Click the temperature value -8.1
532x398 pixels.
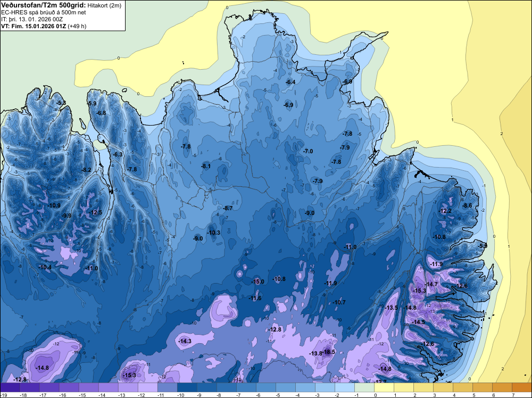pos(206,166)
